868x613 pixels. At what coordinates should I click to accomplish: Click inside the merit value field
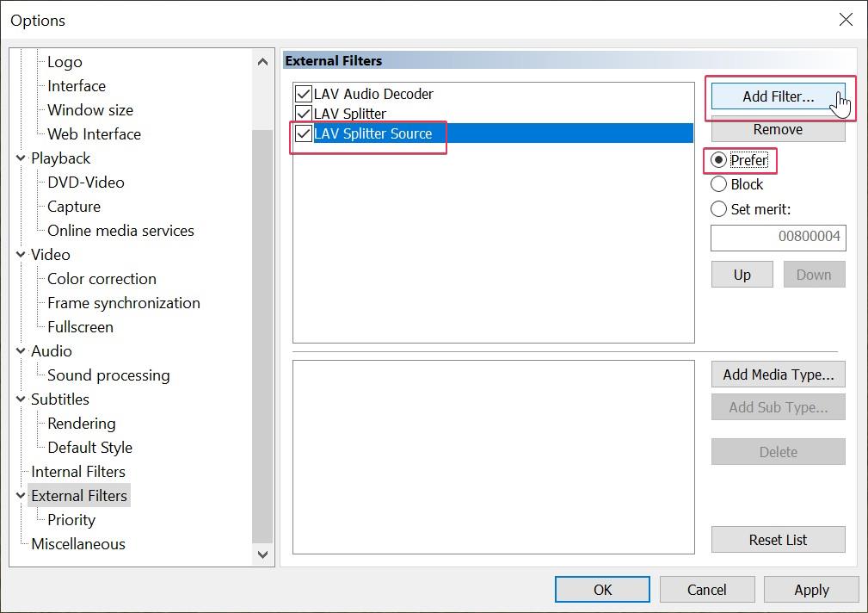(x=777, y=238)
